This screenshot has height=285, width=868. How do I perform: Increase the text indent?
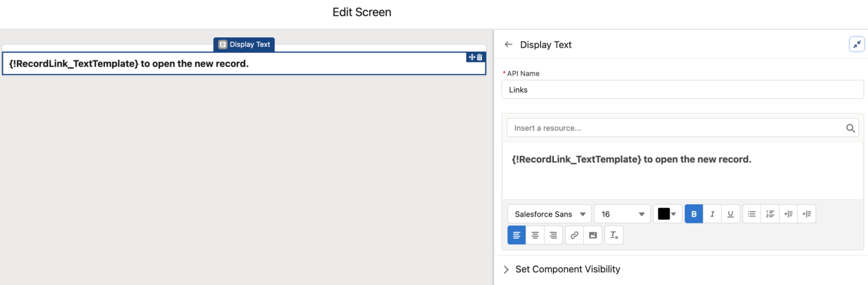coord(788,214)
